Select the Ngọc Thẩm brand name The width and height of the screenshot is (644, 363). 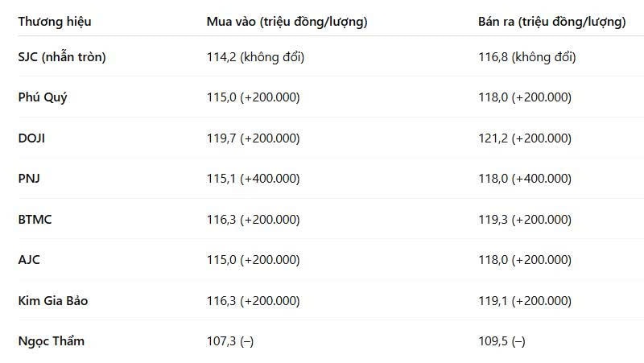(52, 340)
